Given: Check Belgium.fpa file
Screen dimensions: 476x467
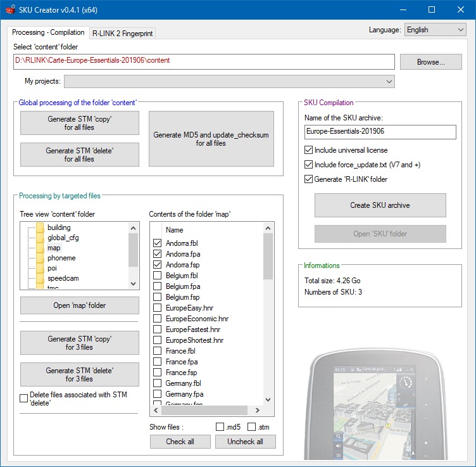Looking at the screenshot, I should click(157, 286).
